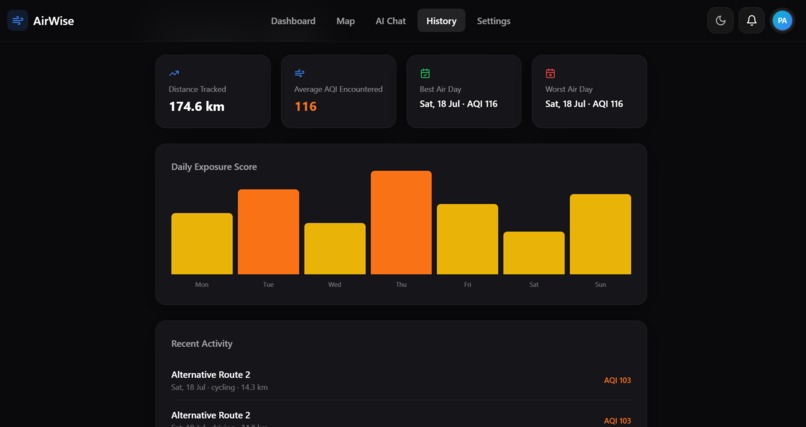The height and width of the screenshot is (427, 806).
Task: Click the AirWise wind logo icon
Action: (17, 21)
